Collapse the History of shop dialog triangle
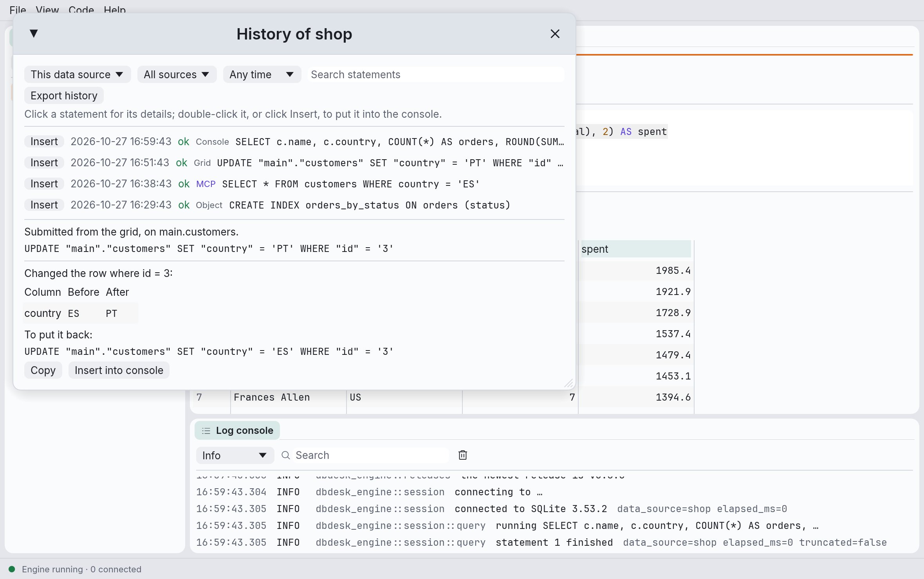This screenshot has width=924, height=579. [x=34, y=34]
